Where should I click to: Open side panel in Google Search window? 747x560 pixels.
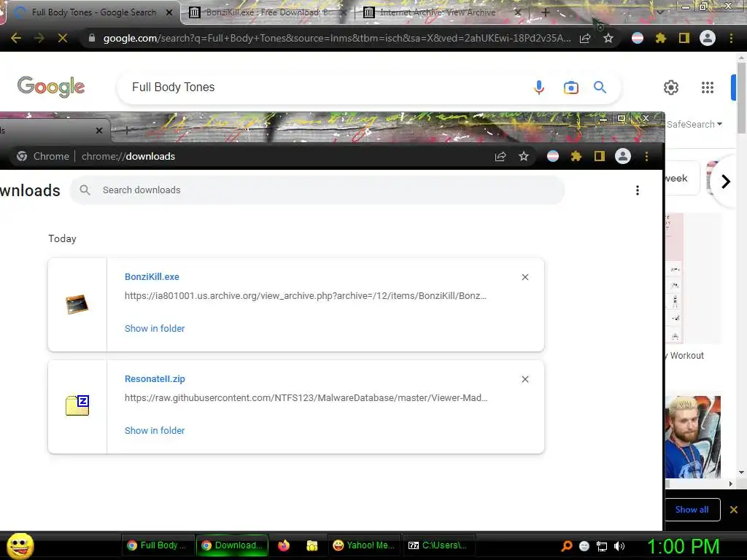click(684, 38)
